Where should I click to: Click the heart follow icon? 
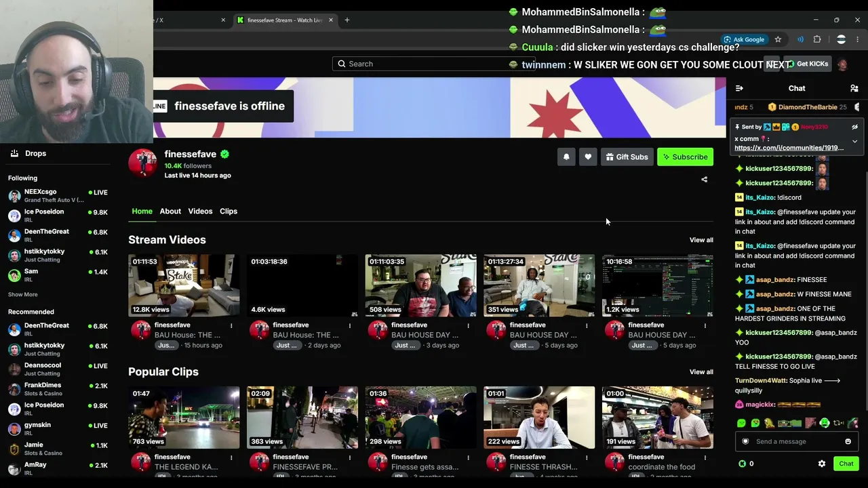[588, 157]
